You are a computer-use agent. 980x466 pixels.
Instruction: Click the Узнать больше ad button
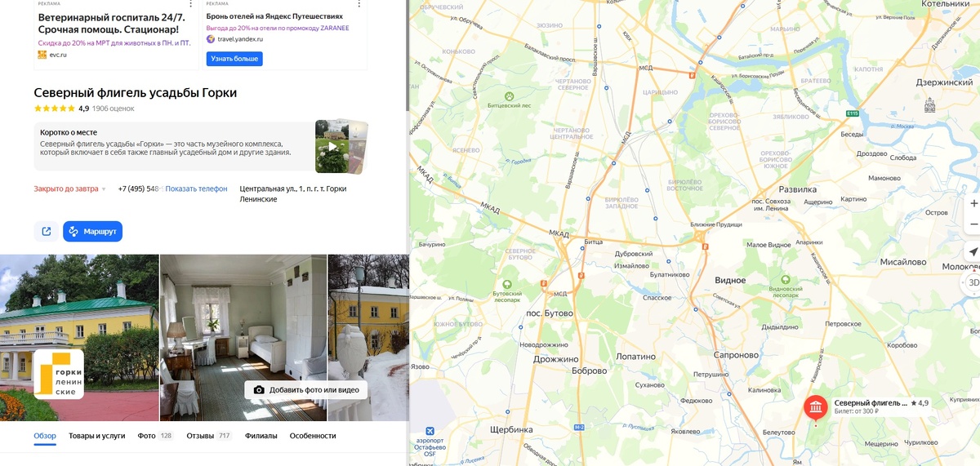[x=234, y=59]
